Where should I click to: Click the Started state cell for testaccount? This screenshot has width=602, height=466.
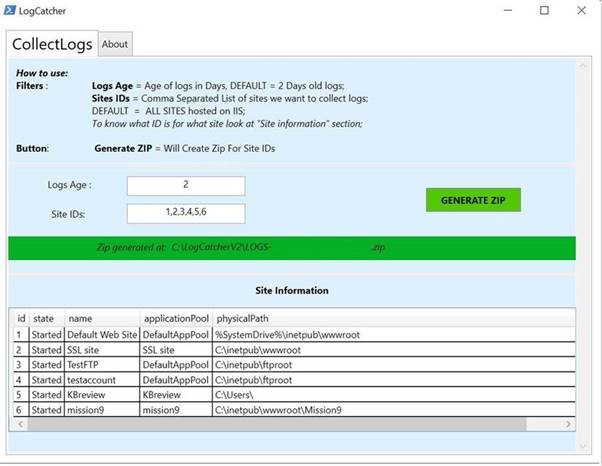click(x=46, y=380)
